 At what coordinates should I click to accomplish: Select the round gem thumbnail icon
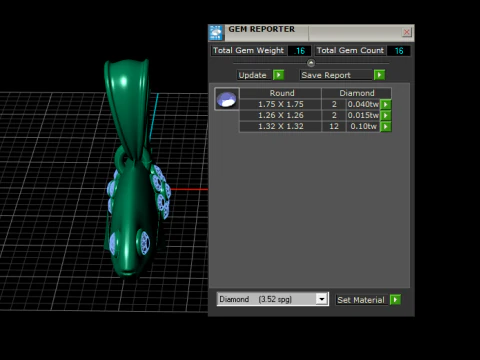pyautogui.click(x=227, y=99)
